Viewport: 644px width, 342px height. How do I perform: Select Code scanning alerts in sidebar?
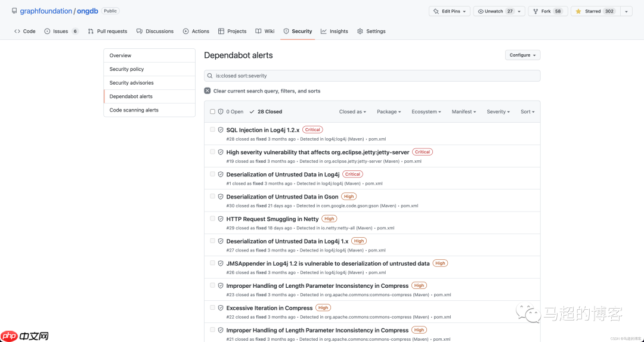150,110
